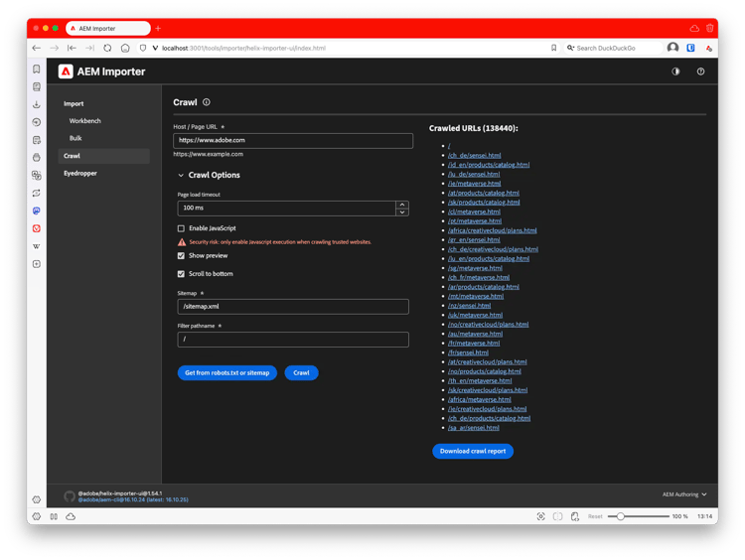Screen dimensions: 745x560
Task: Click the browser address bar URL
Action: click(x=243, y=48)
